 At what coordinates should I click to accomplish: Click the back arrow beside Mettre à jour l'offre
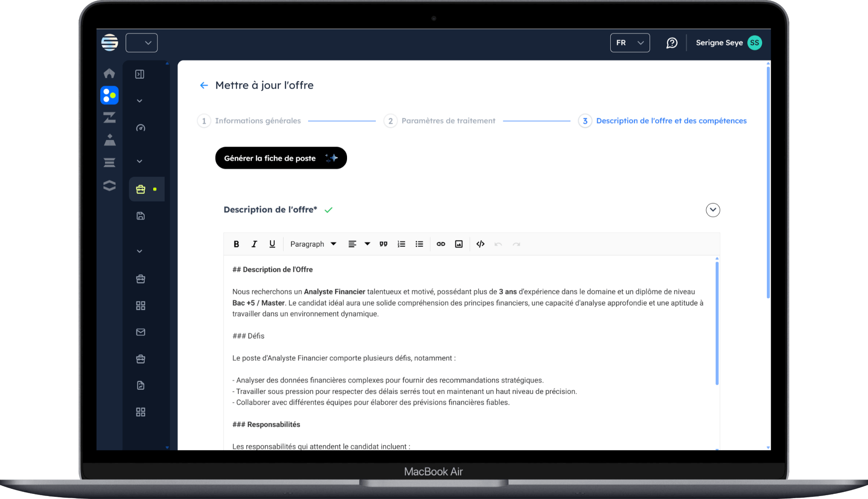tap(204, 85)
